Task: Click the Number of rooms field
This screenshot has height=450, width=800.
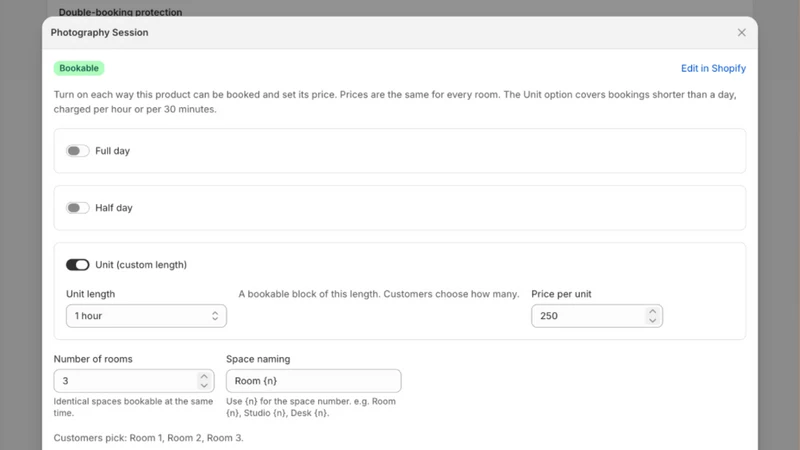Action: [134, 381]
